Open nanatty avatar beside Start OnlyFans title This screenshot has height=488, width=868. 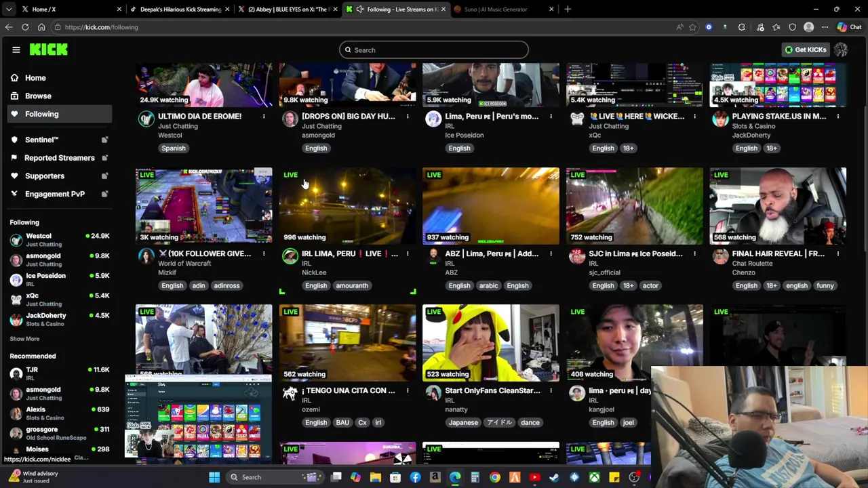pos(433,394)
